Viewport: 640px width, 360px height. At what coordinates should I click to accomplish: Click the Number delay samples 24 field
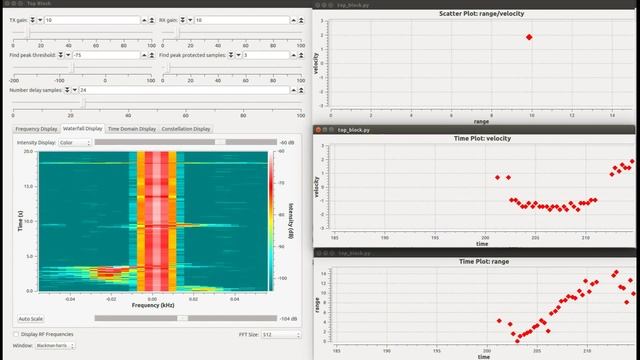pyautogui.click(x=184, y=90)
